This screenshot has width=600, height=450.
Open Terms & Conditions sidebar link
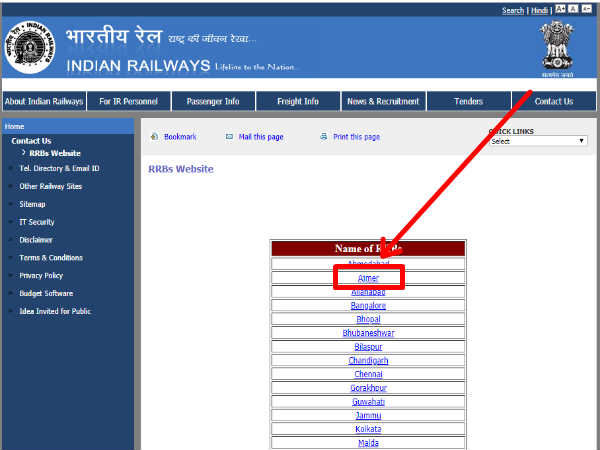pyautogui.click(x=51, y=258)
